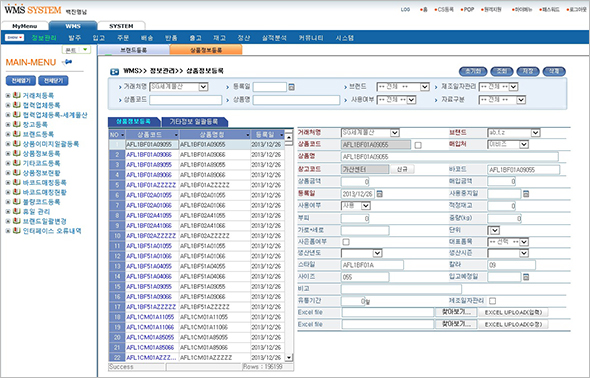
Task: Open the 자료구분 filter dropdown
Action: tap(521, 100)
